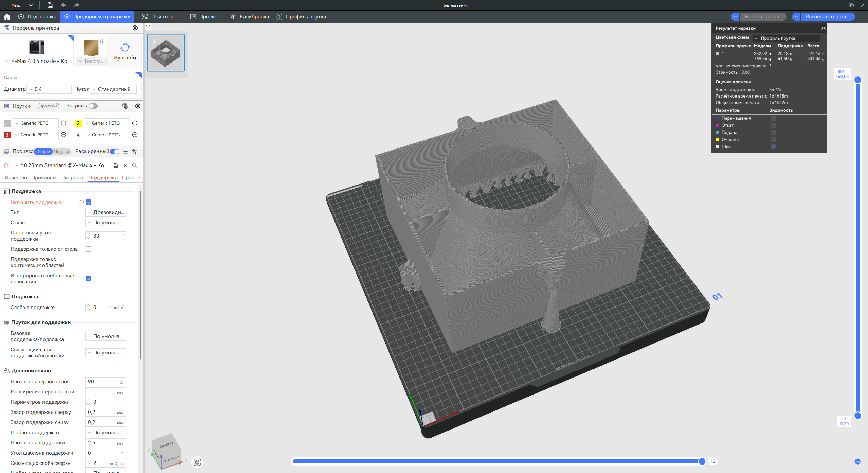This screenshot has height=473, width=868.
Task: Click the Sync info icon
Action: (x=125, y=48)
